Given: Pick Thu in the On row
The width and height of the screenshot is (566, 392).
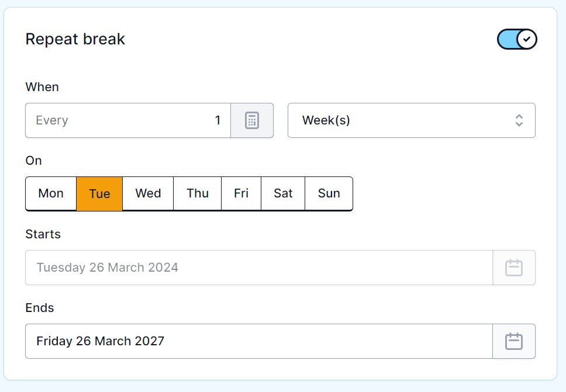Looking at the screenshot, I should 198,193.
